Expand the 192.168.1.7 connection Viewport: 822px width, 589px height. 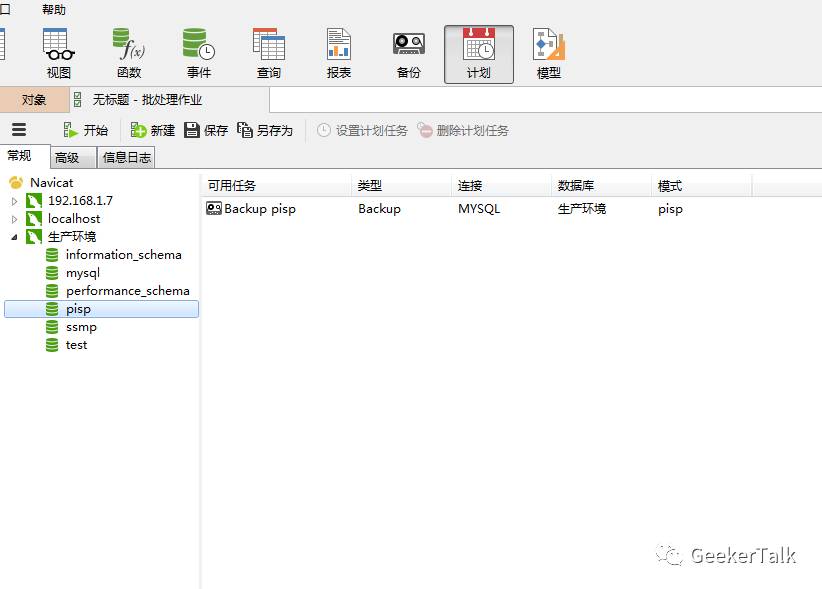coord(14,201)
